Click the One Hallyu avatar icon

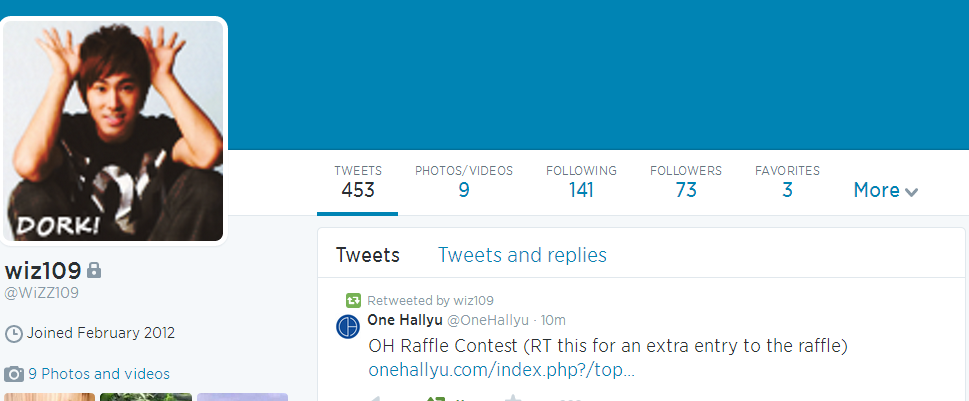(348, 326)
